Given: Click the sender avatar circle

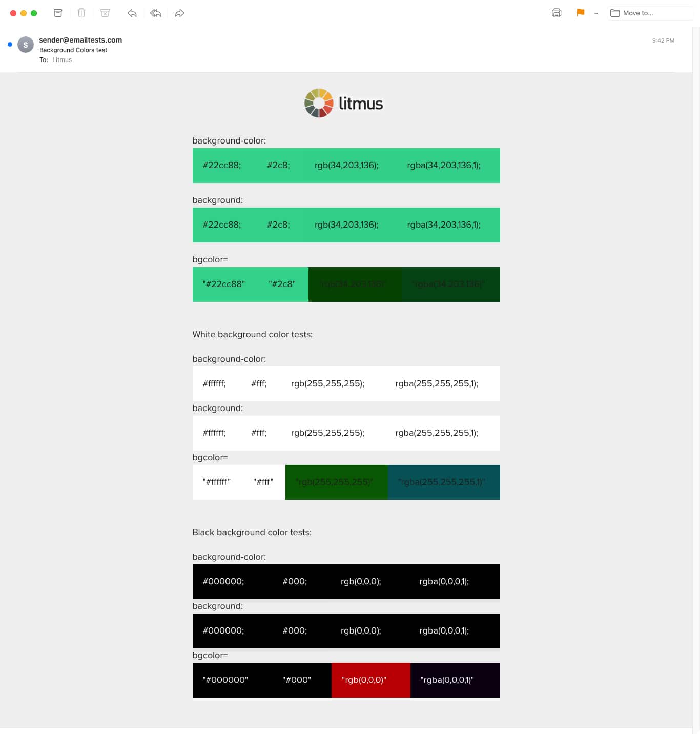Looking at the screenshot, I should pyautogui.click(x=26, y=45).
